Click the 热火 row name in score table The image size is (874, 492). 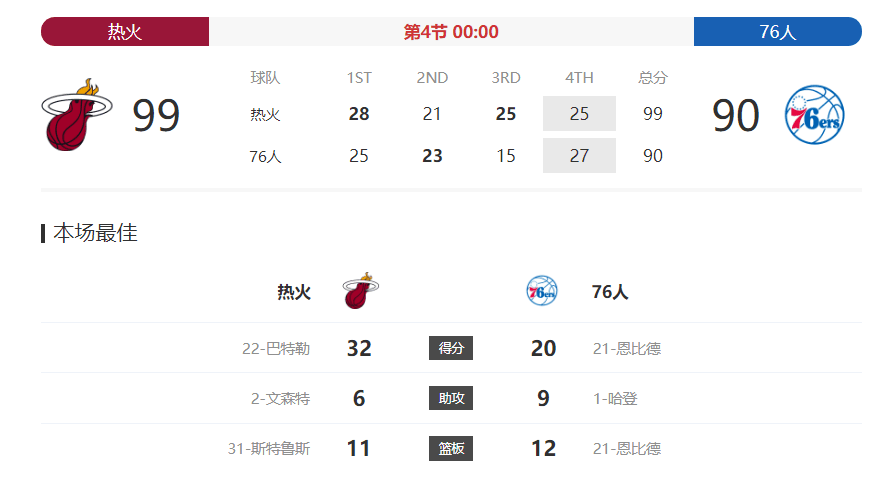tap(265, 115)
